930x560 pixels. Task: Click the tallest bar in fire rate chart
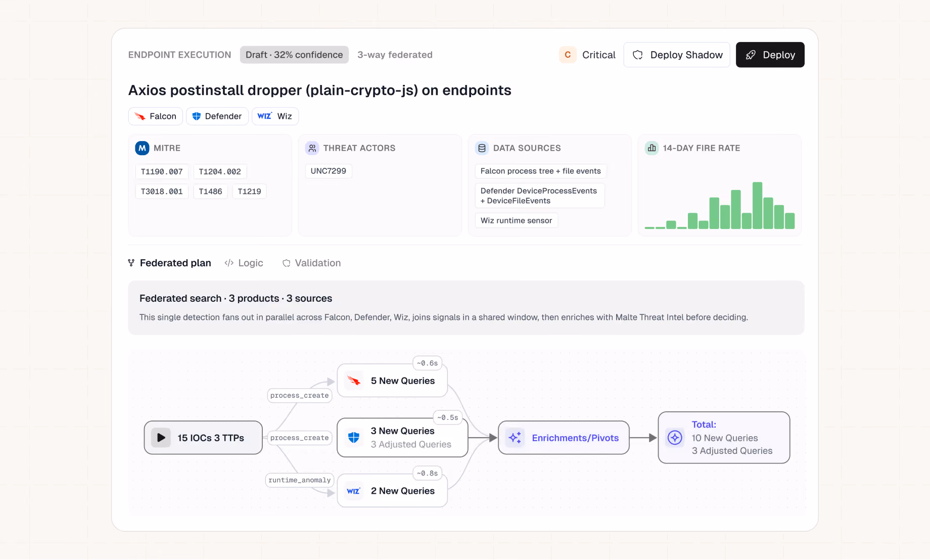(x=757, y=206)
